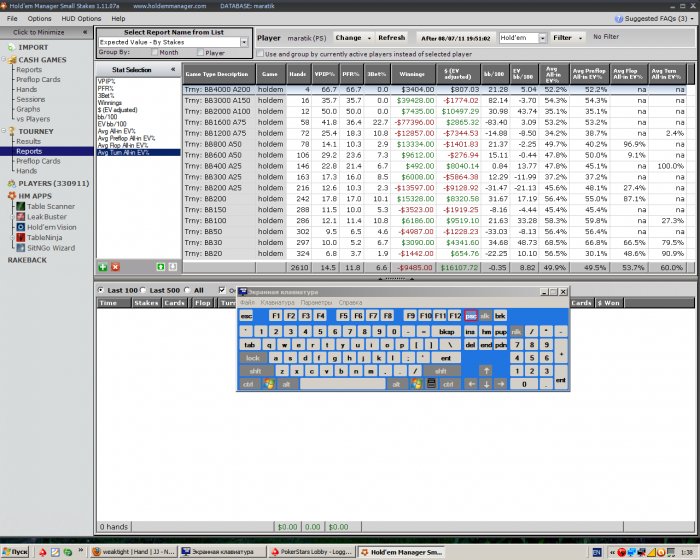Click the green move-up arrow icon
Viewport: 700px width, 560px height.
(x=161, y=267)
